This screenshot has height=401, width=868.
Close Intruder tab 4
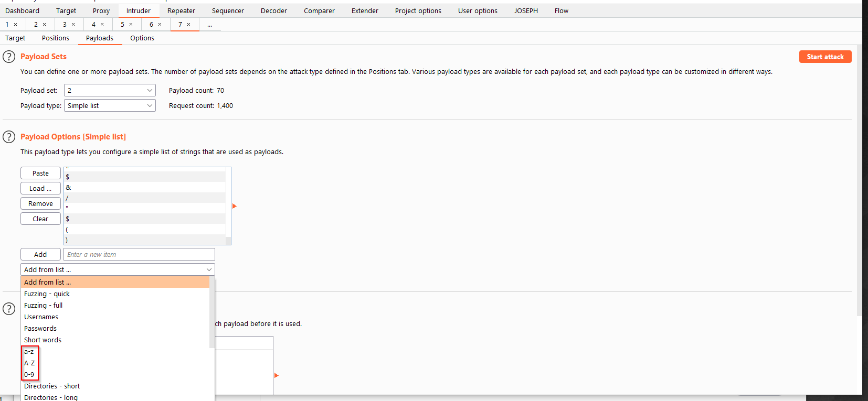click(102, 25)
